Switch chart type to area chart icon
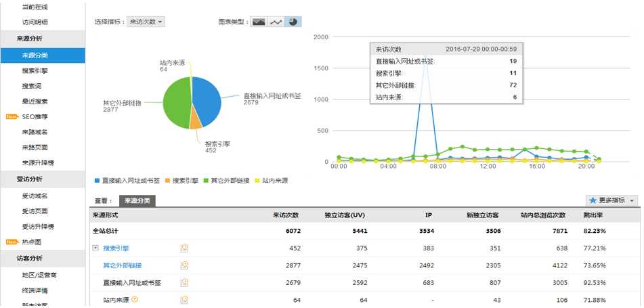Screen dimensions: 644x308 point(259,22)
